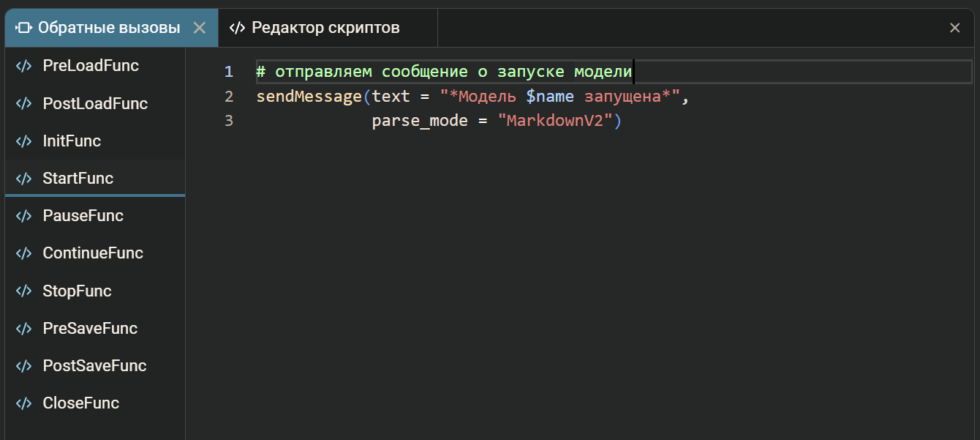Click the code icon on Редактор скриптов tab

pos(236,28)
